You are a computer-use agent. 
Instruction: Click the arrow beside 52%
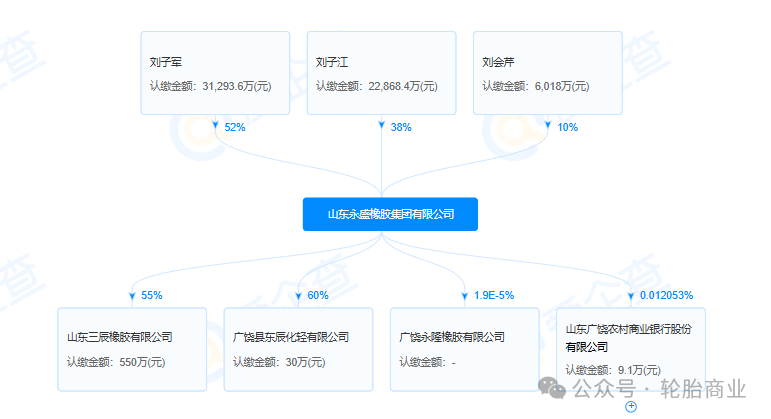point(215,125)
